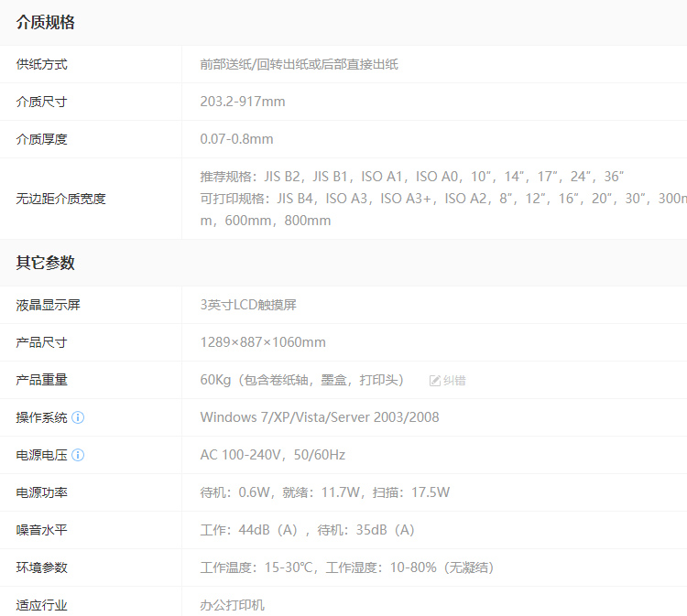
Task: Click the AC 100-240V voltage value
Action: tap(272, 455)
